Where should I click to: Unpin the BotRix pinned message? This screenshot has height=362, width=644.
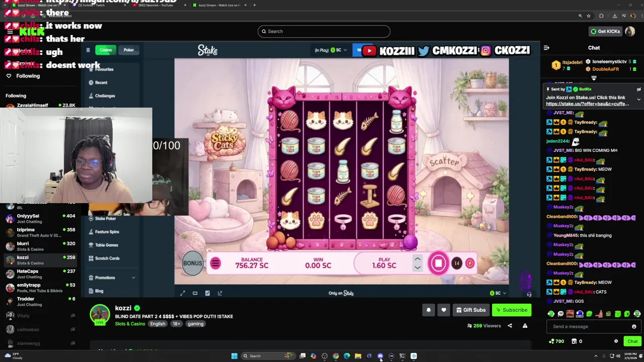638,89
